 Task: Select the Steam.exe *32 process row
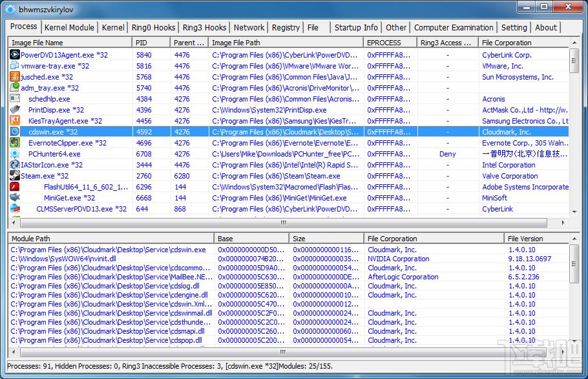click(x=289, y=176)
